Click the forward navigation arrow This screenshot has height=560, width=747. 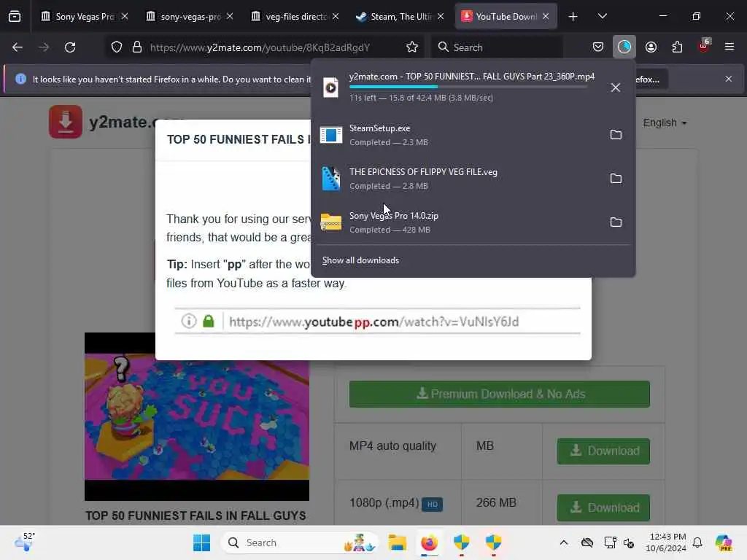43,47
